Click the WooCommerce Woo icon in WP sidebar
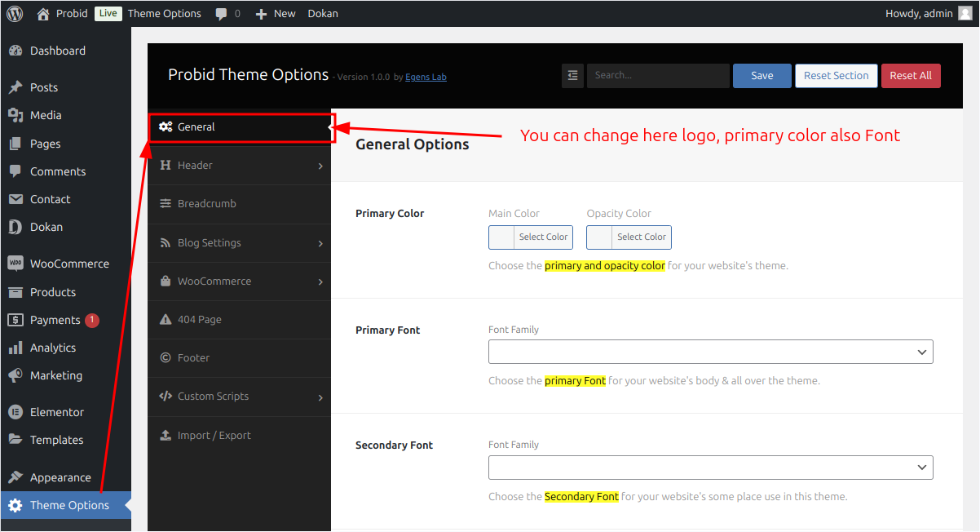 tap(15, 264)
